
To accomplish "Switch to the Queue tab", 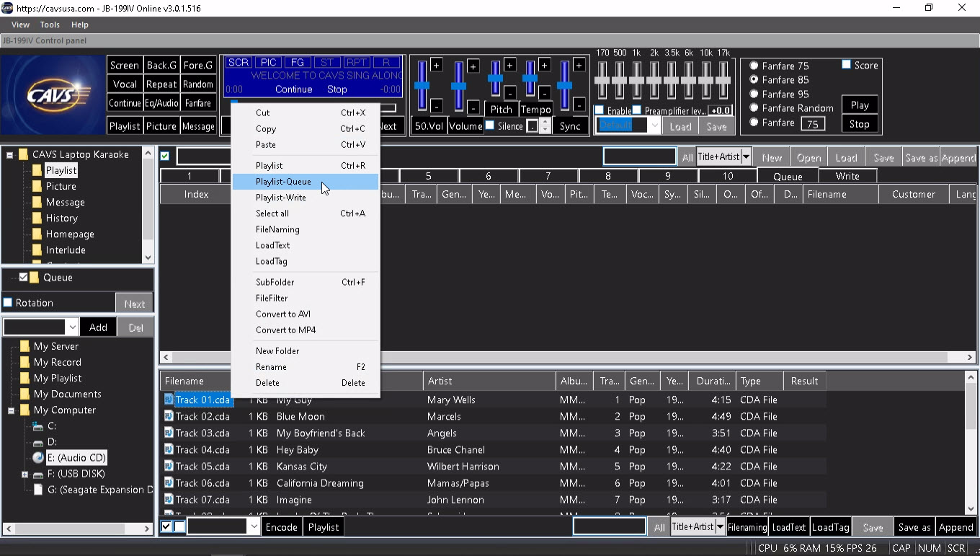I will (788, 176).
